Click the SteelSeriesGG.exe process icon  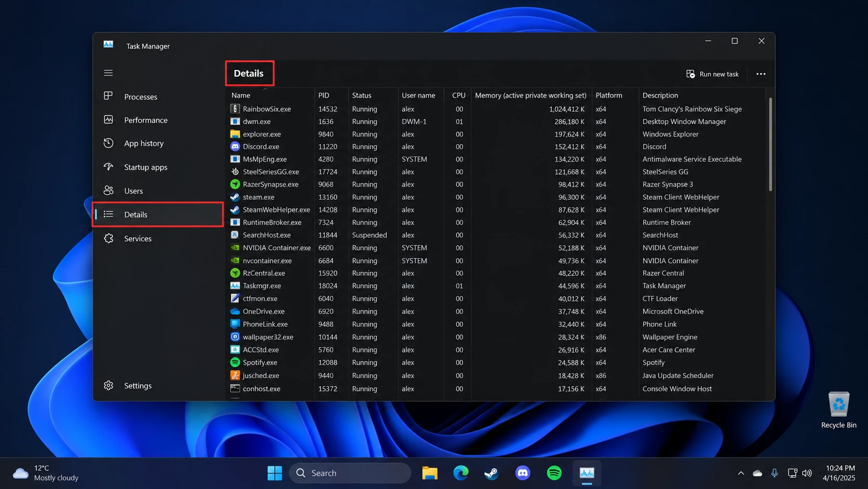(x=235, y=171)
